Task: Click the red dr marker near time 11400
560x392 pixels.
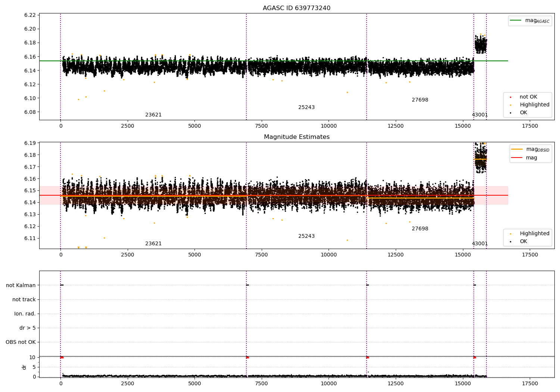Action: click(x=367, y=357)
